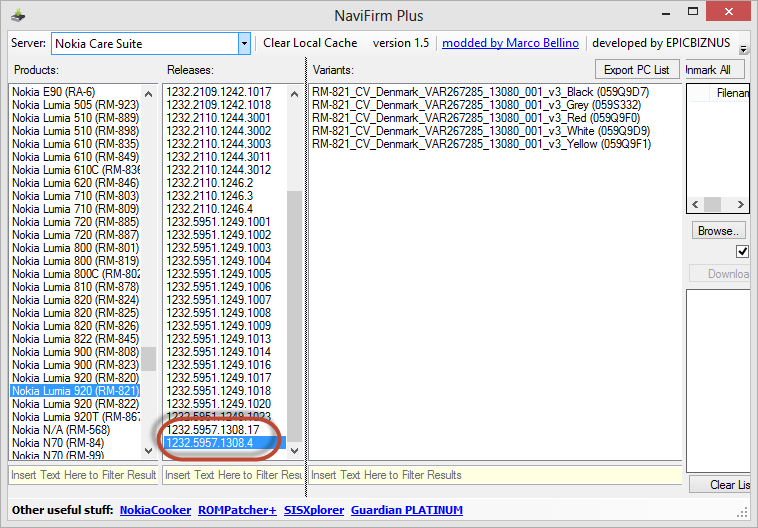This screenshot has height=528, width=758.
Task: Click the Filename column header
Action: (x=729, y=93)
